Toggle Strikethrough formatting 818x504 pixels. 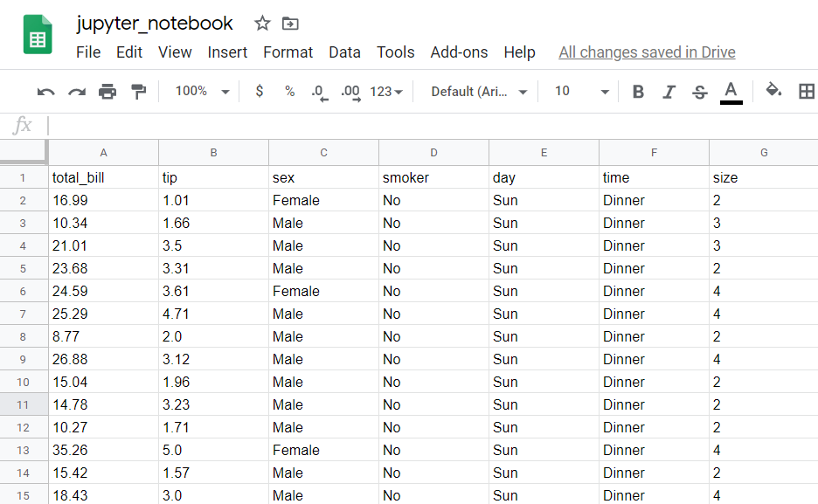699,93
